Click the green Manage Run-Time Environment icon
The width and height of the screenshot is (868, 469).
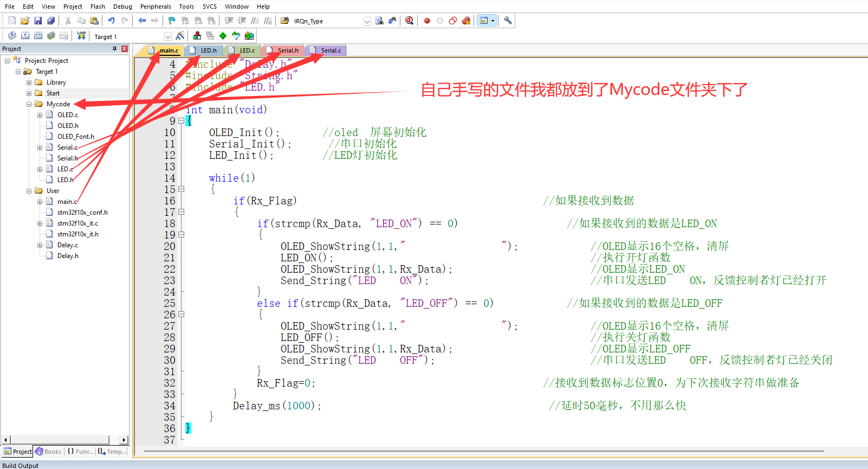(223, 36)
